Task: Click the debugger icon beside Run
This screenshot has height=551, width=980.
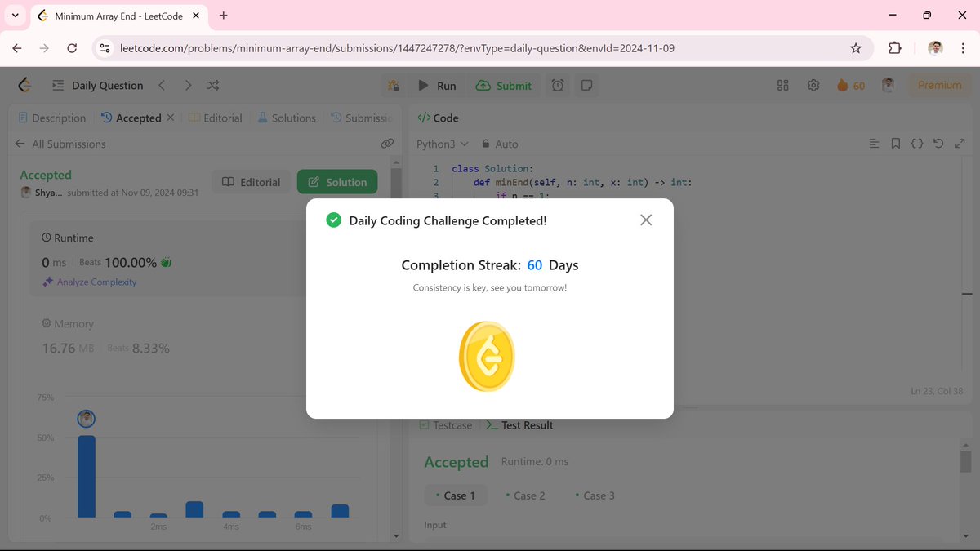Action: 394,85
